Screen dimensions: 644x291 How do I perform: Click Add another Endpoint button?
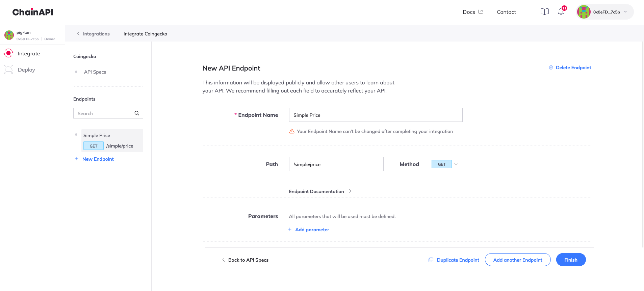click(x=517, y=260)
